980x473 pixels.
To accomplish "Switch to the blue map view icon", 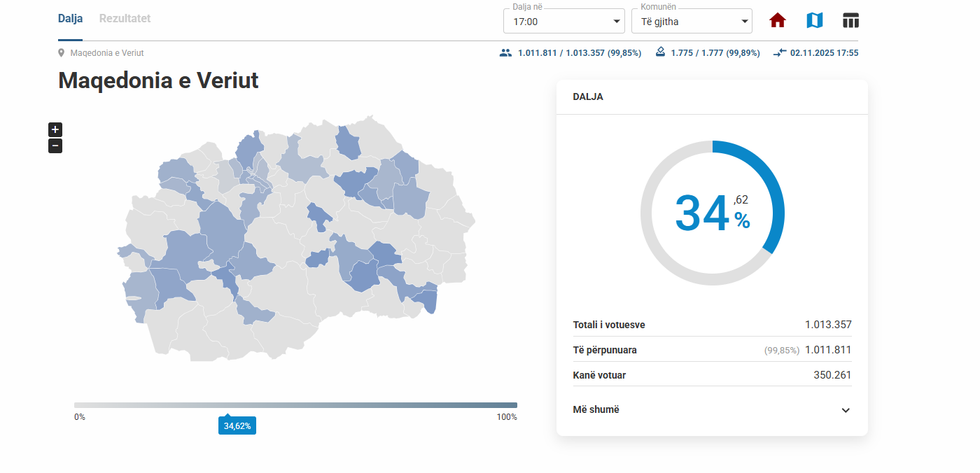I will point(814,21).
